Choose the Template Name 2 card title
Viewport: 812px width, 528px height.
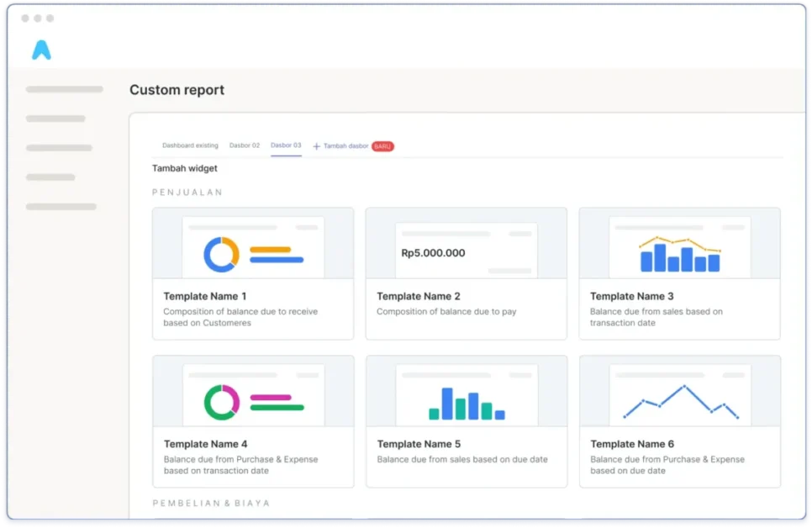pyautogui.click(x=419, y=296)
